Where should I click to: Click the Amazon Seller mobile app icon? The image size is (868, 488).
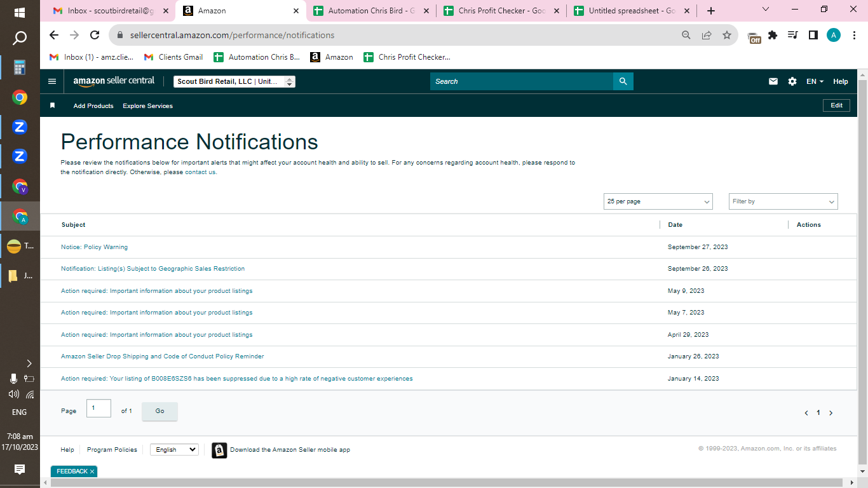pyautogui.click(x=219, y=450)
